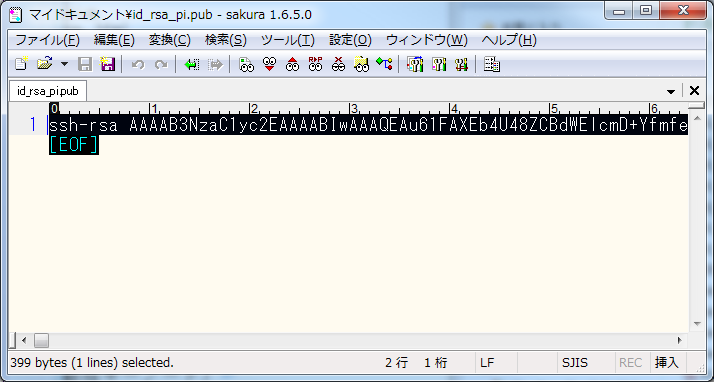Click the grayed Save floppy icon

coord(85,64)
